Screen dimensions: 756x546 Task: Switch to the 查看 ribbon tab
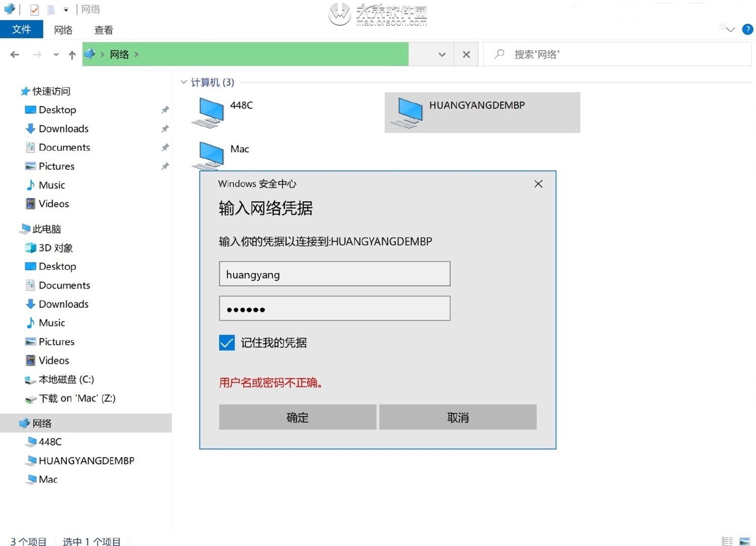tap(104, 30)
